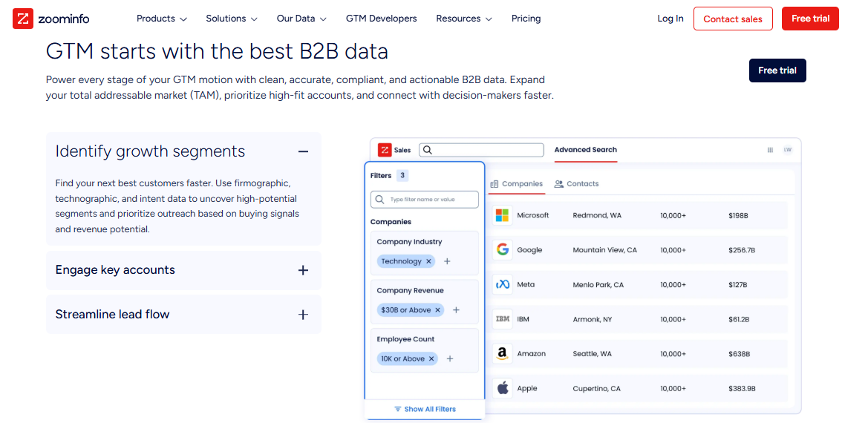Click the Redmond, WA location text
This screenshot has height=423, width=868.
[597, 215]
